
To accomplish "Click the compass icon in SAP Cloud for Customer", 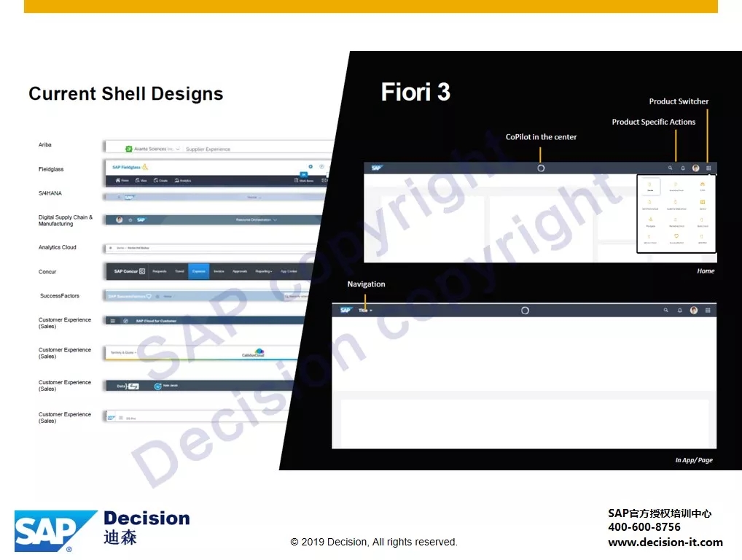I will (126, 321).
